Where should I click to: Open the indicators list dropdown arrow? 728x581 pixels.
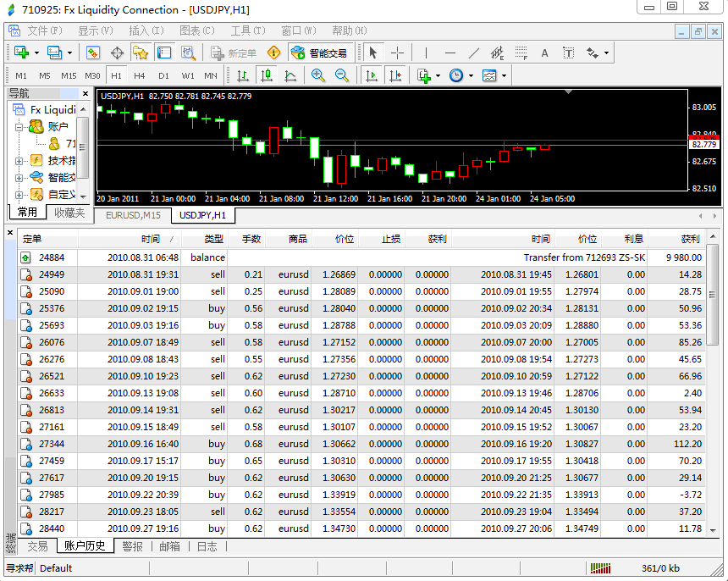437,75
